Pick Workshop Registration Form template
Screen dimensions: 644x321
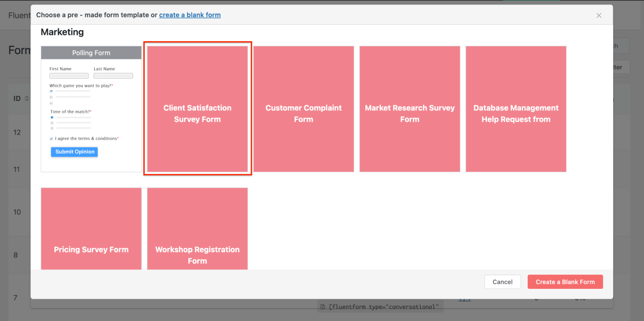197,229
